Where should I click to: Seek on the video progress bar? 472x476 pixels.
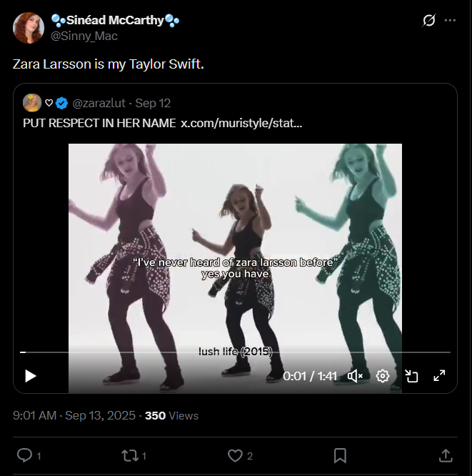pos(236,352)
